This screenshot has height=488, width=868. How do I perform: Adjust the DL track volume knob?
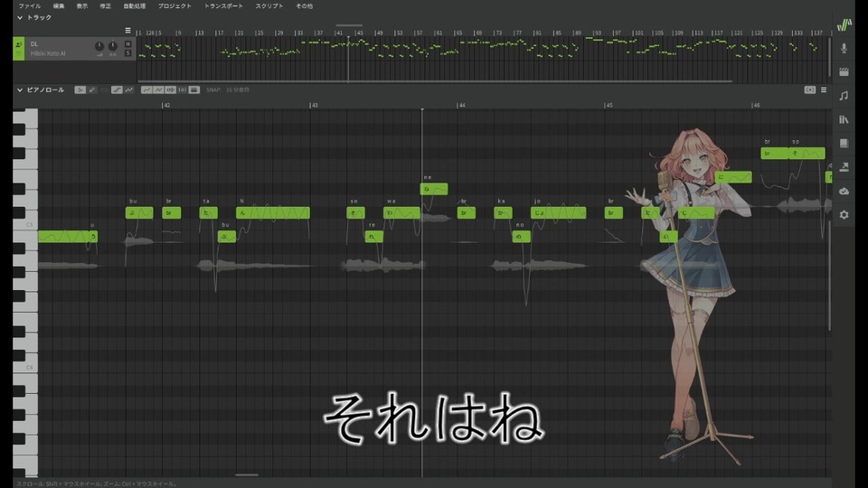point(99,46)
